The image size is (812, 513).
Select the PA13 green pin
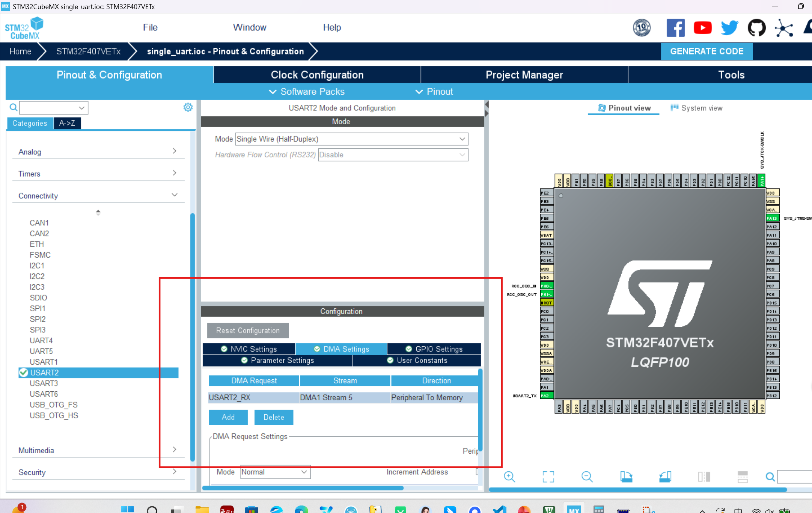click(x=772, y=218)
